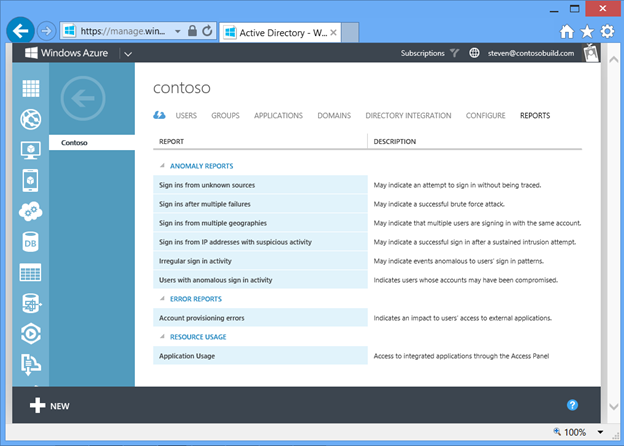Click the REPORT column header

click(172, 142)
